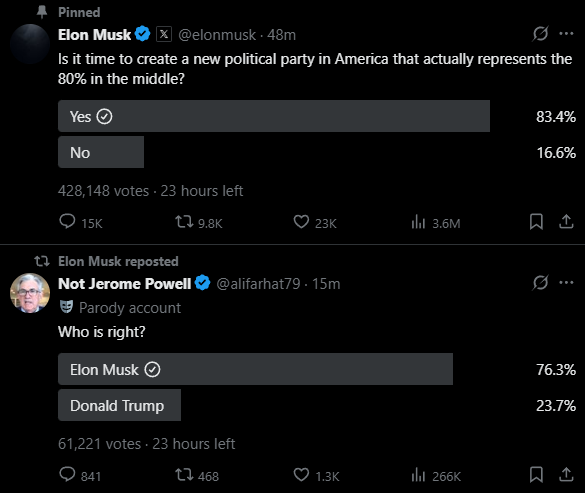Share the pinned poll post
585x493 pixels.
[566, 222]
